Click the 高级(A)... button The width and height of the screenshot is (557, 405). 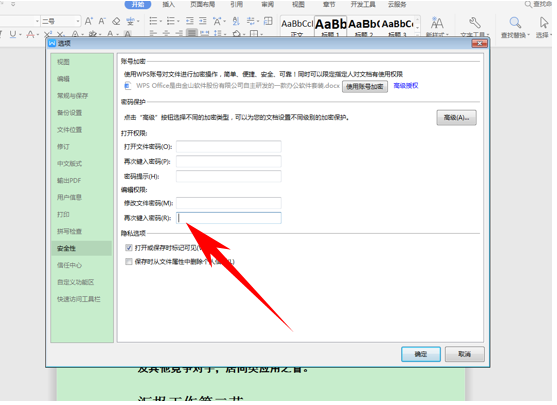(x=456, y=118)
